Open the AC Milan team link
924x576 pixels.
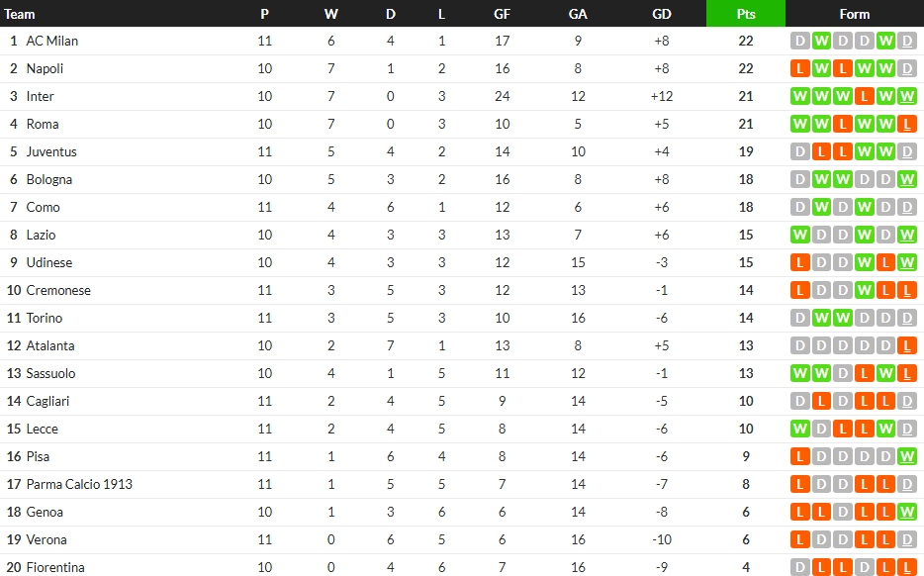[x=51, y=41]
